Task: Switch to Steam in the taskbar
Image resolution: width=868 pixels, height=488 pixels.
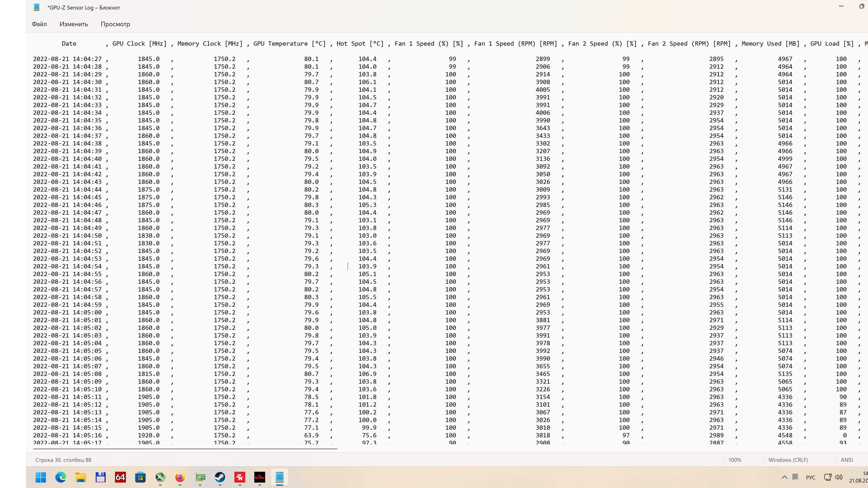Action: pyautogui.click(x=220, y=477)
